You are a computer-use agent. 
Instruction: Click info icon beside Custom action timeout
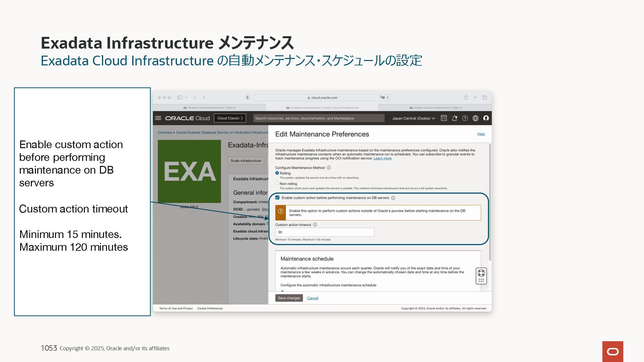315,225
